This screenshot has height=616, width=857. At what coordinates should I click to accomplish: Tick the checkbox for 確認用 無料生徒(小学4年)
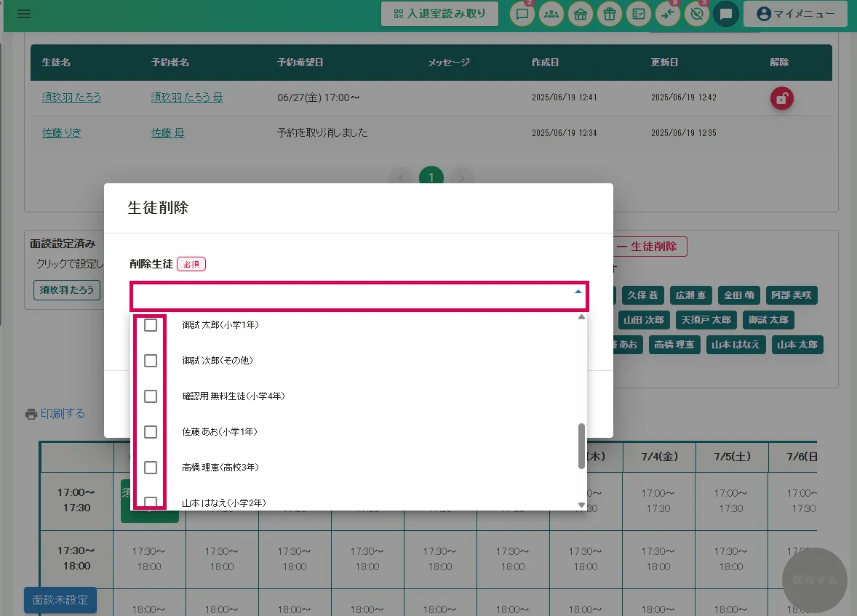tap(151, 396)
